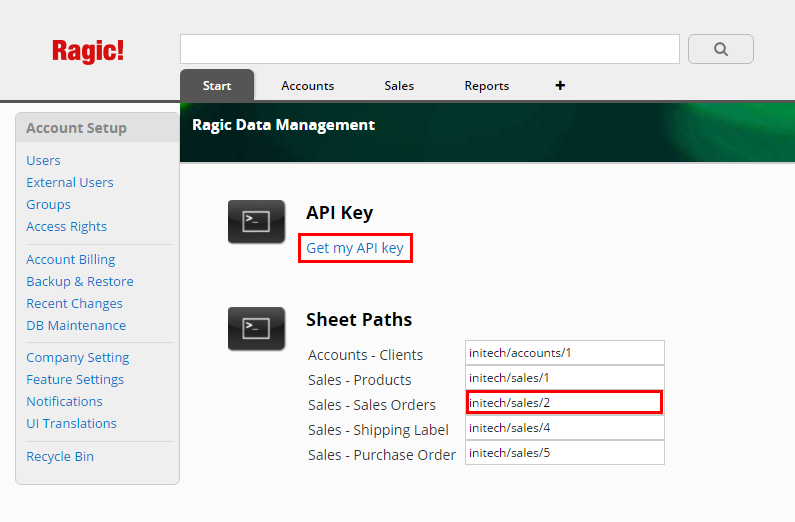The width and height of the screenshot is (795, 522).
Task: Open the Accounts tab
Action: click(x=308, y=86)
